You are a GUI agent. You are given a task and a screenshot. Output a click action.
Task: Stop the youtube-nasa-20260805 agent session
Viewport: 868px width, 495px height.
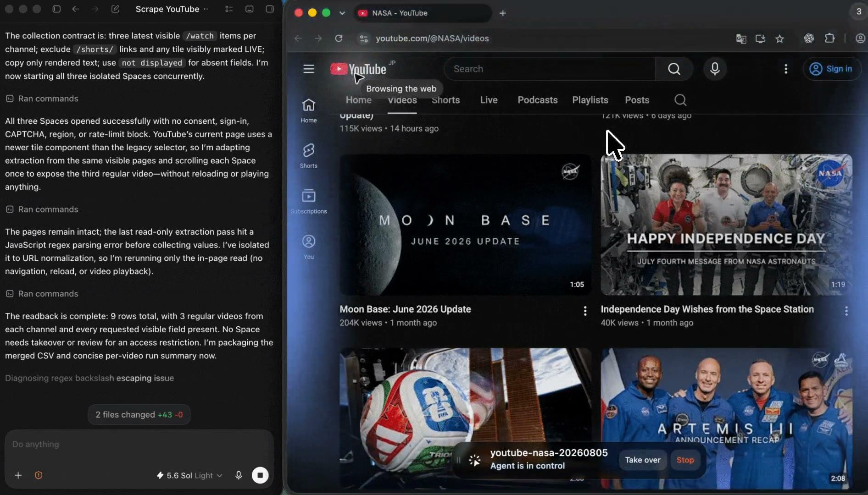tap(685, 460)
